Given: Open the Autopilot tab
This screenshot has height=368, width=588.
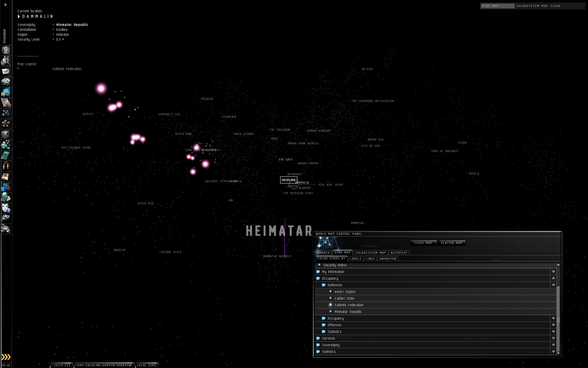Looking at the screenshot, I should [399, 253].
